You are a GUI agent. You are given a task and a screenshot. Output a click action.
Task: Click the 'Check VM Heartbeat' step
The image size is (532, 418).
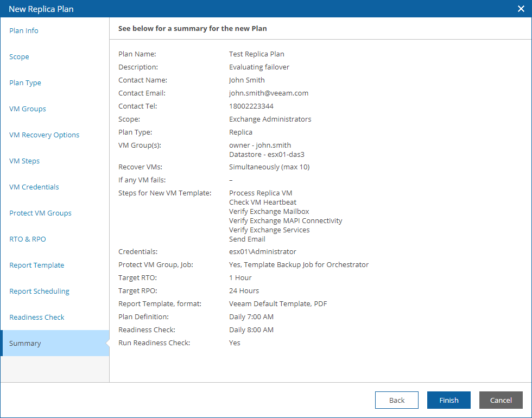[263, 202]
